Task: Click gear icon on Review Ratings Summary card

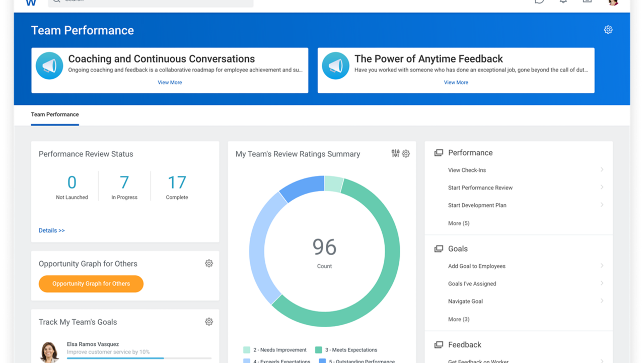Action: click(406, 154)
